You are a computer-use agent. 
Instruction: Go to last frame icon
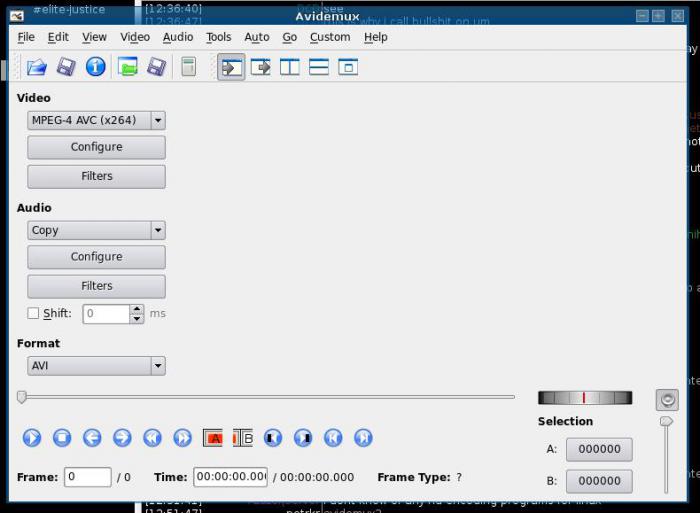[363, 438]
